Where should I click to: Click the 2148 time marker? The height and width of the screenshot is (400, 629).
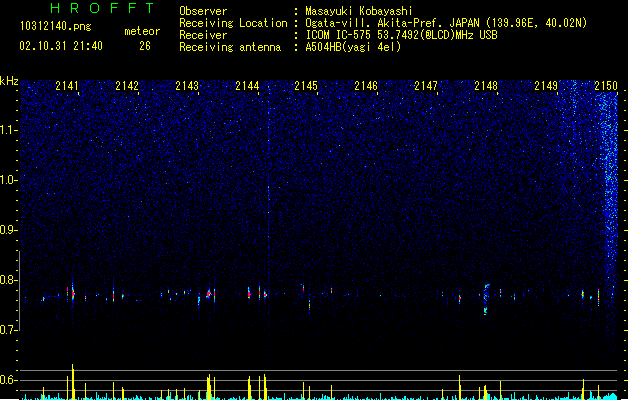pos(486,86)
